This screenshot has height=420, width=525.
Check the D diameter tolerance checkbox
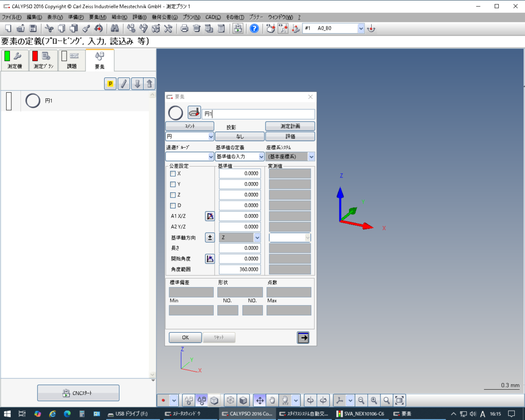click(x=173, y=206)
